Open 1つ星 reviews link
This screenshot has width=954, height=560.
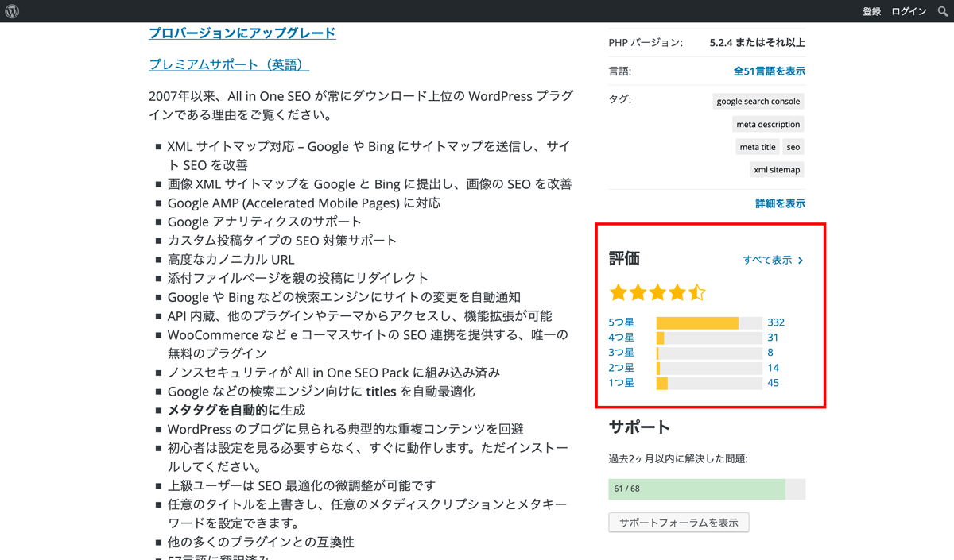point(621,382)
